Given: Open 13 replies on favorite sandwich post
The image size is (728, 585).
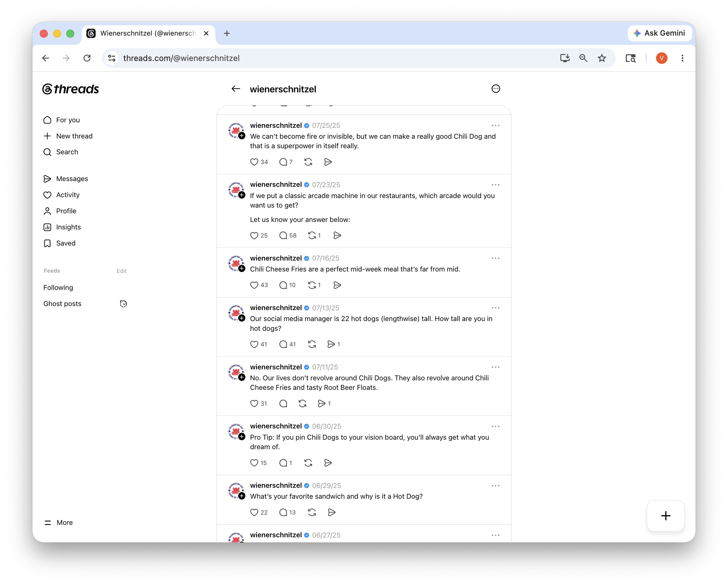Looking at the screenshot, I should click(287, 512).
